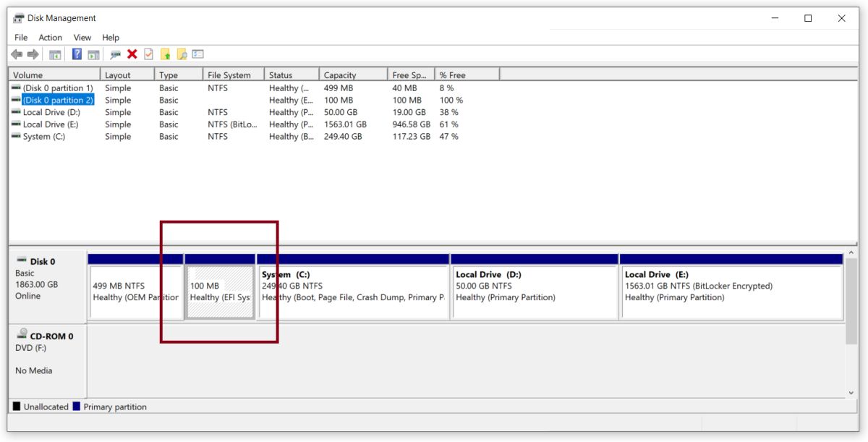
Task: Click drive icon beside System (C:) row
Action: tap(16, 136)
